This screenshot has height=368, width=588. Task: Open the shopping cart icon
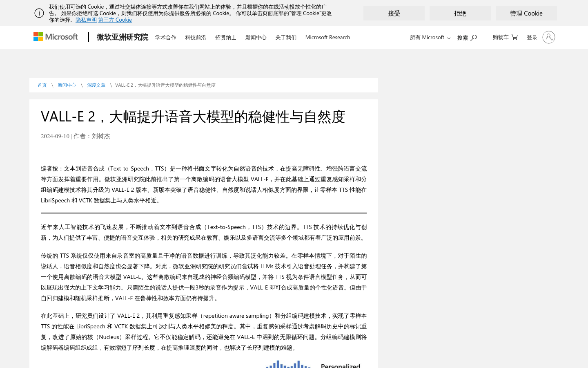point(514,37)
